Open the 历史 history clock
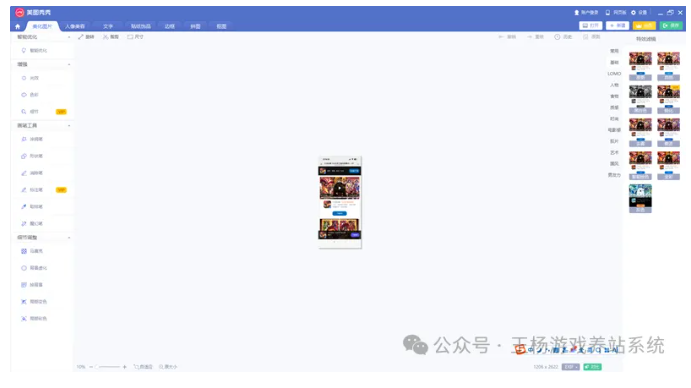 [563, 37]
